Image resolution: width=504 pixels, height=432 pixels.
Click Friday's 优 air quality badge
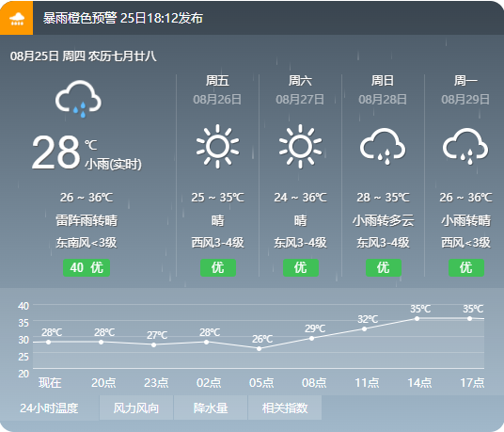[x=218, y=267]
